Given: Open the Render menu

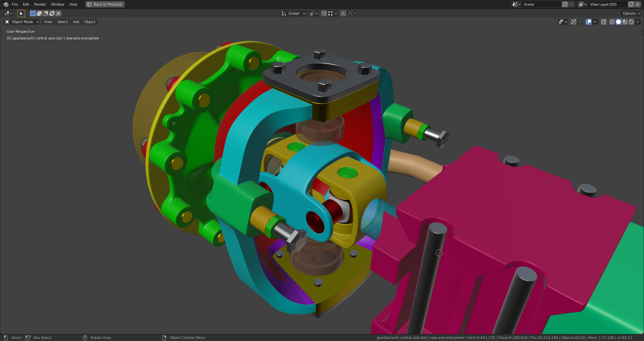Looking at the screenshot, I should pyautogui.click(x=40, y=4).
